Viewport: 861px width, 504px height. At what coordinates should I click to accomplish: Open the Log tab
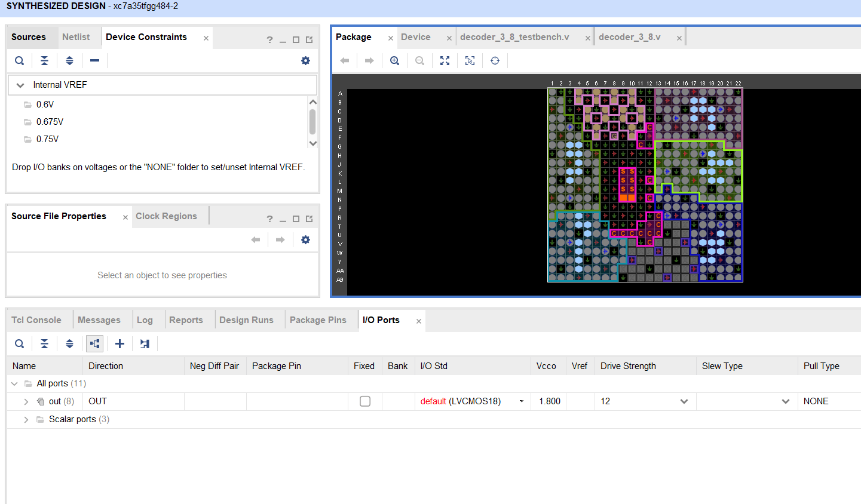(145, 320)
